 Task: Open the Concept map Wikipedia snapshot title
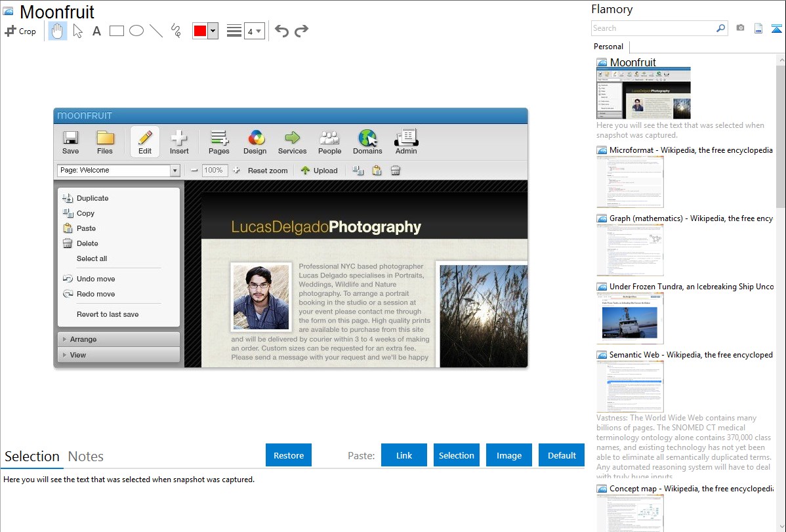tap(692, 488)
